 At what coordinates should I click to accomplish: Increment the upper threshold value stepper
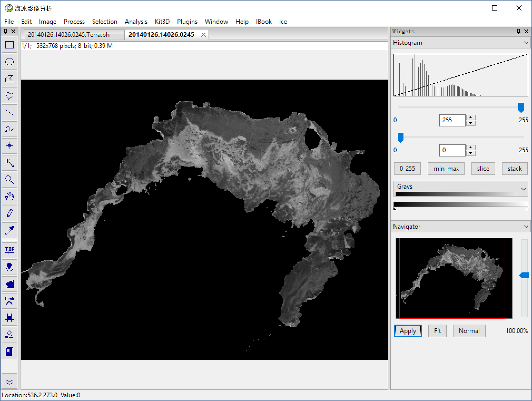pos(471,118)
